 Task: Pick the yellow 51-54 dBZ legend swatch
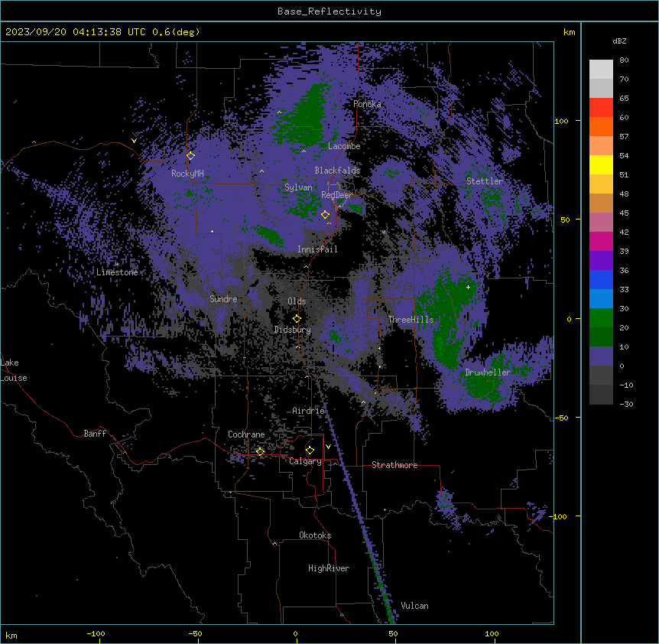pos(601,164)
